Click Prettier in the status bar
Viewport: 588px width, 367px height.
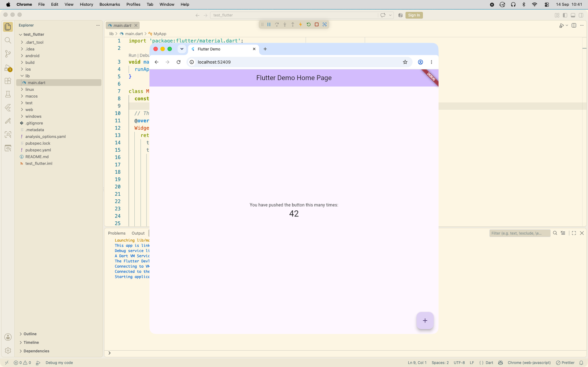coord(565,363)
